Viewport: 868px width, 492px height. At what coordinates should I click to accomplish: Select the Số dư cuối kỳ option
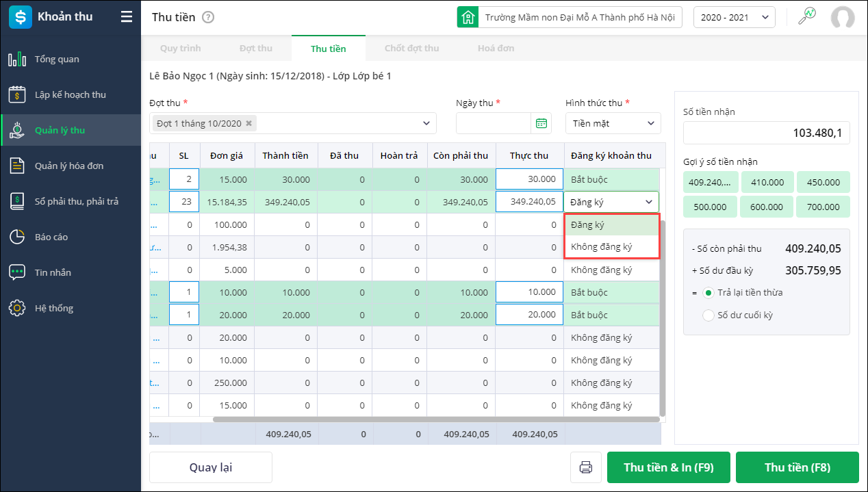tap(708, 315)
